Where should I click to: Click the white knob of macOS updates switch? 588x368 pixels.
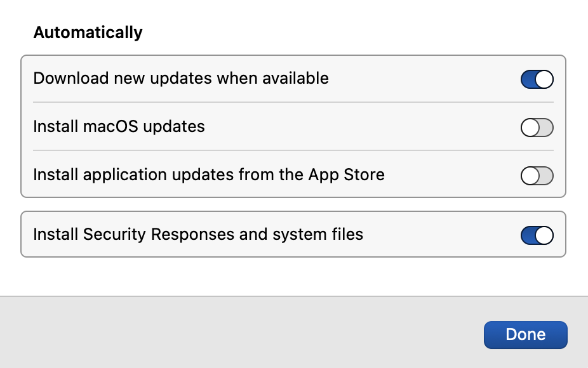530,128
